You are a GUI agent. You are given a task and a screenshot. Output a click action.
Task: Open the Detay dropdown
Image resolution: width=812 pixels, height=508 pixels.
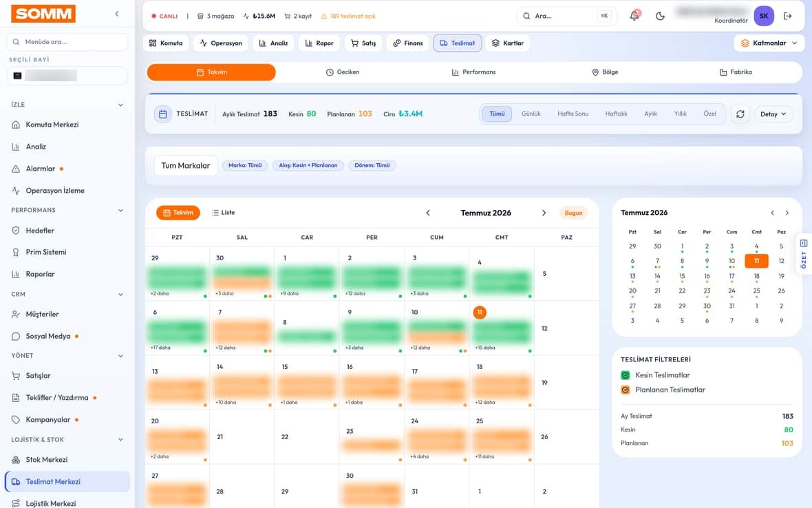773,114
